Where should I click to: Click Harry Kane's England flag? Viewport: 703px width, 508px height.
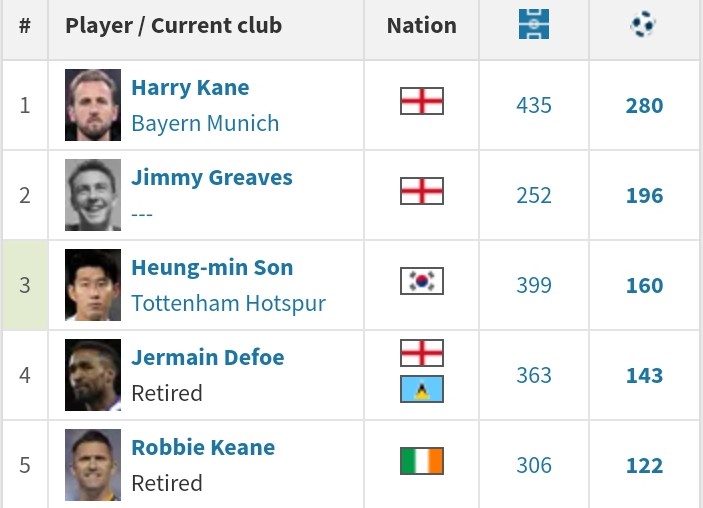click(422, 101)
